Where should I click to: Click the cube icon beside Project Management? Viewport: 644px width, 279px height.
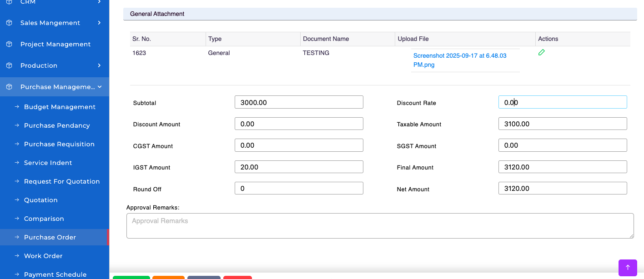tap(9, 44)
